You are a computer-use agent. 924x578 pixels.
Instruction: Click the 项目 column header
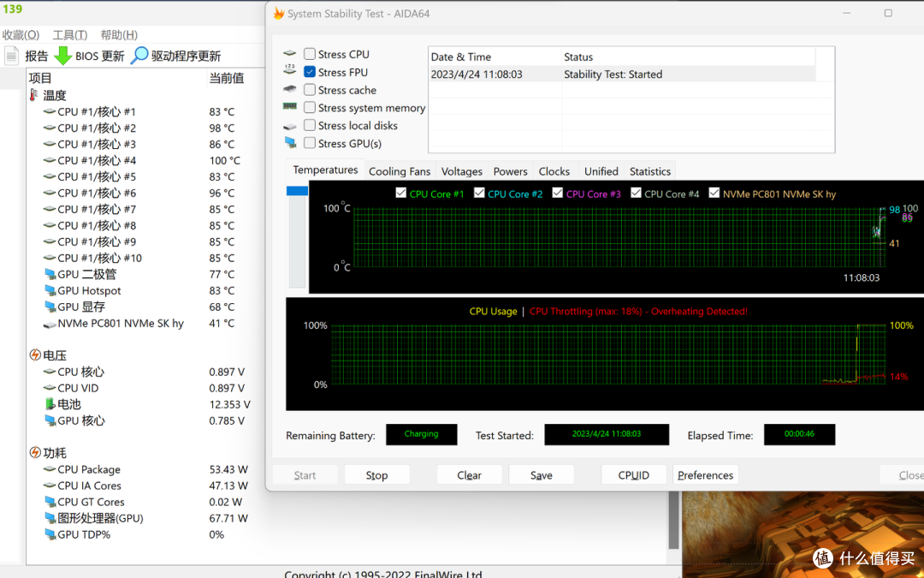click(x=116, y=78)
